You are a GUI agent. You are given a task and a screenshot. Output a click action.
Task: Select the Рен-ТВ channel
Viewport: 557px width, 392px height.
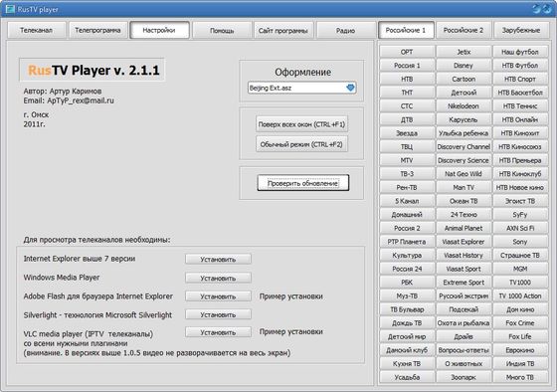pos(407,187)
